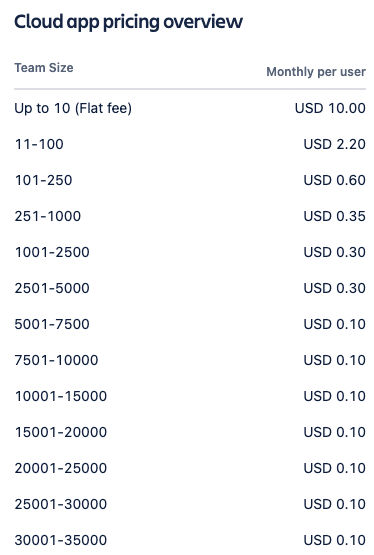Viewport: 374px width, 555px height.
Task: Select the 20001-25000 team size row
Action: 190,468
